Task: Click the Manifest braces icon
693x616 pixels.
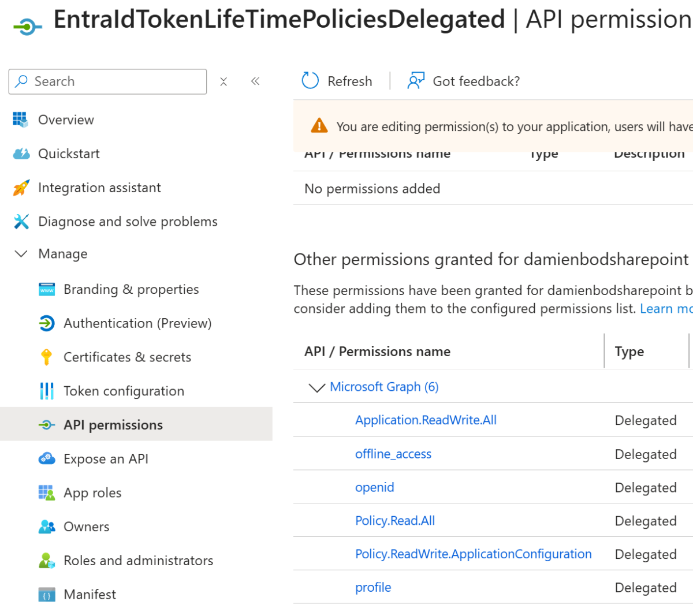Action: pos(47,595)
